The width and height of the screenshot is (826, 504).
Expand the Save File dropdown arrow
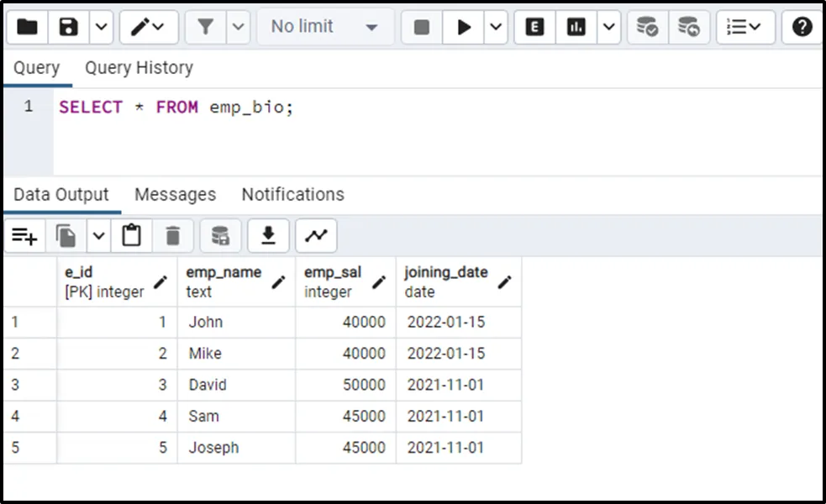pyautogui.click(x=101, y=27)
